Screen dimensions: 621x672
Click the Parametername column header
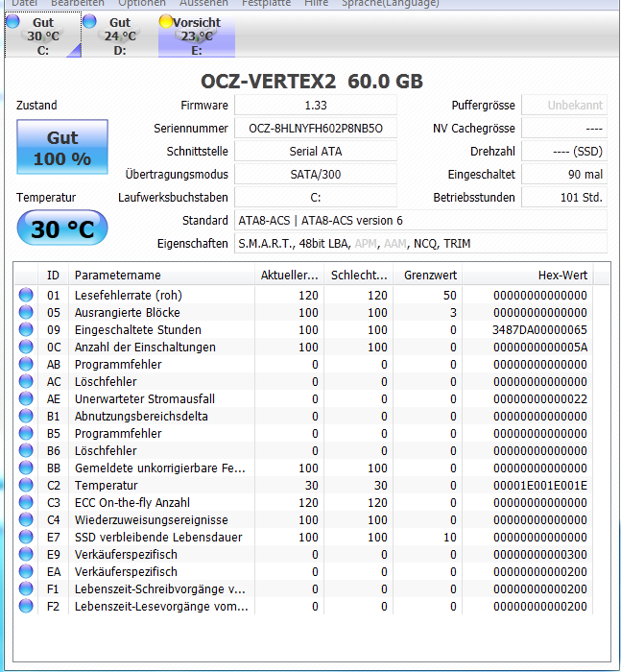pyautogui.click(x=161, y=276)
